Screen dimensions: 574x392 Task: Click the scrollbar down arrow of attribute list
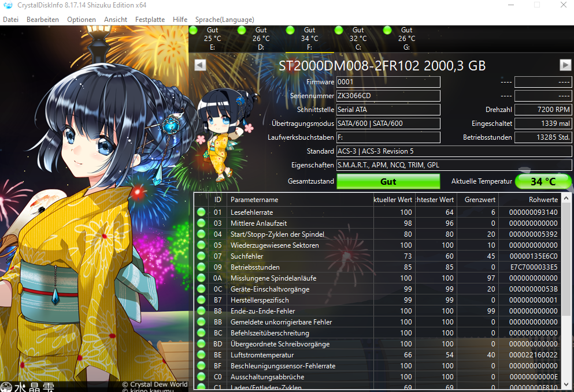pyautogui.click(x=566, y=384)
